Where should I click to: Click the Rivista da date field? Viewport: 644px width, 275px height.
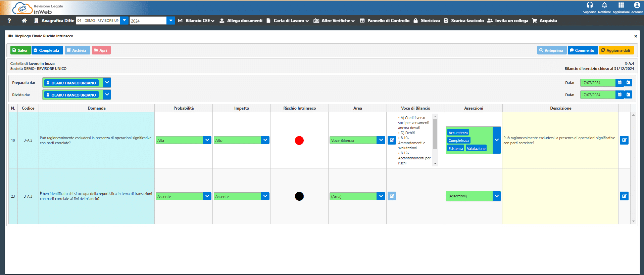[x=598, y=95]
